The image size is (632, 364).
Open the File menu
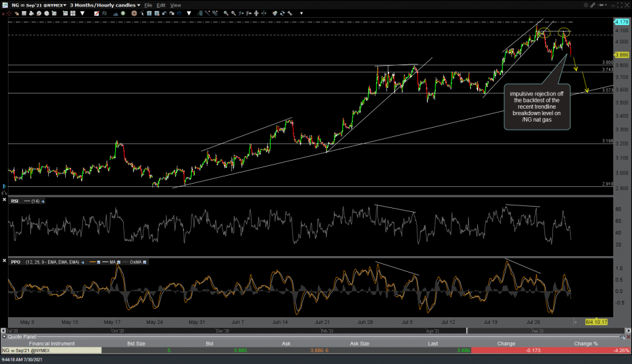[147, 5]
